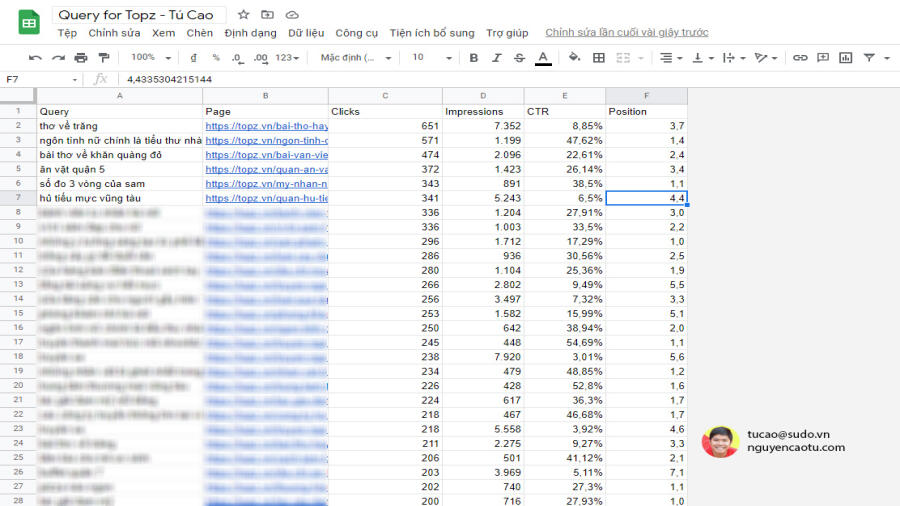900x506 pixels.
Task: Open the font size 10 dropdown
Action: pos(432,57)
